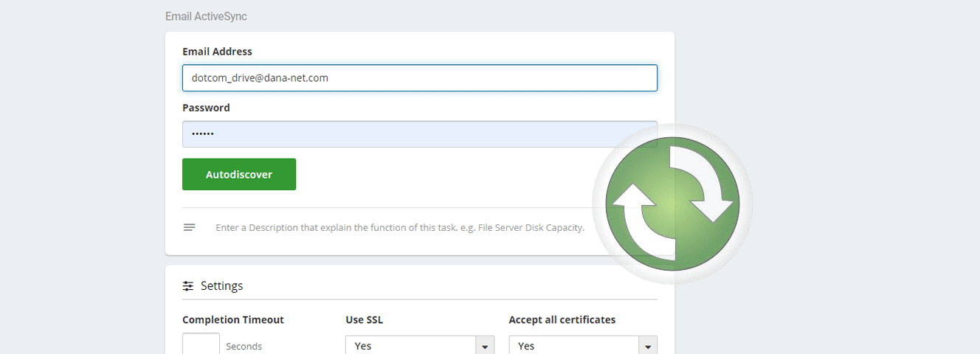Select the Settings section heading
The height and width of the screenshot is (354, 980).
click(221, 285)
